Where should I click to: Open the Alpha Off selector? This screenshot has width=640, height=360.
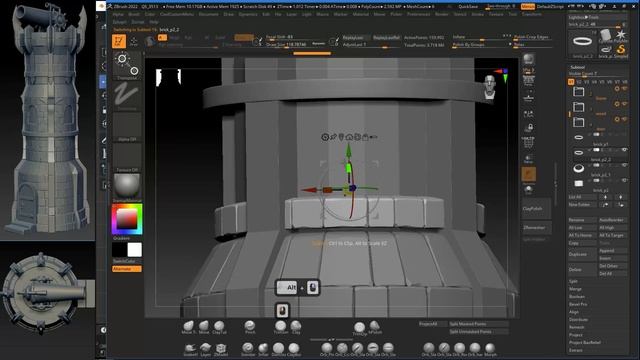(127, 127)
